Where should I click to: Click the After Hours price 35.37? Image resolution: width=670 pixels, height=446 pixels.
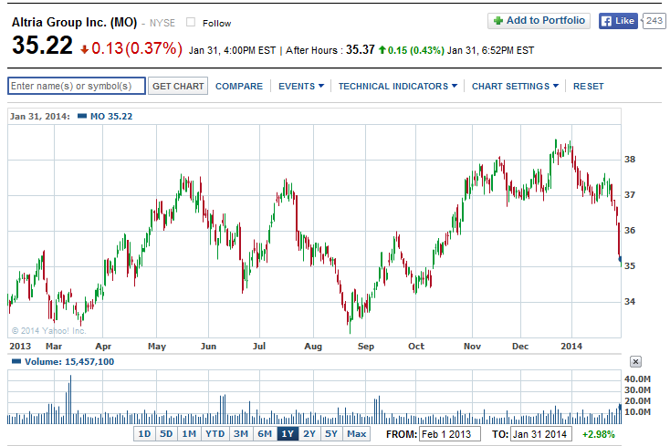pyautogui.click(x=360, y=50)
